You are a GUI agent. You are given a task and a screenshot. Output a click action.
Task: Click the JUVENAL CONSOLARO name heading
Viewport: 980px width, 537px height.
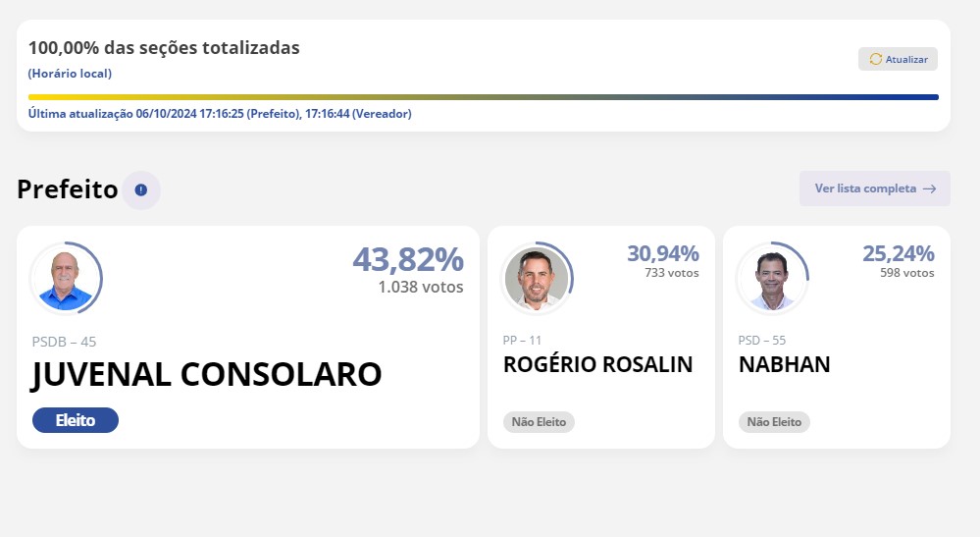[x=206, y=374]
